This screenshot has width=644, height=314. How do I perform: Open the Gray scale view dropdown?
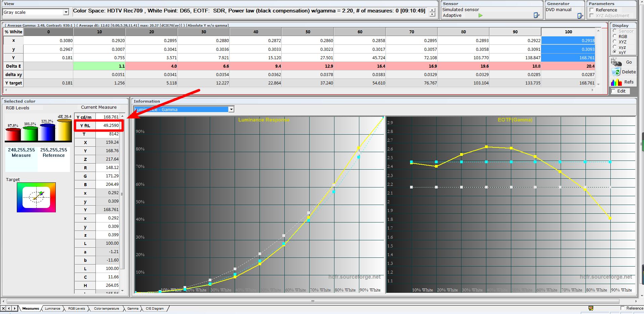coord(66,12)
